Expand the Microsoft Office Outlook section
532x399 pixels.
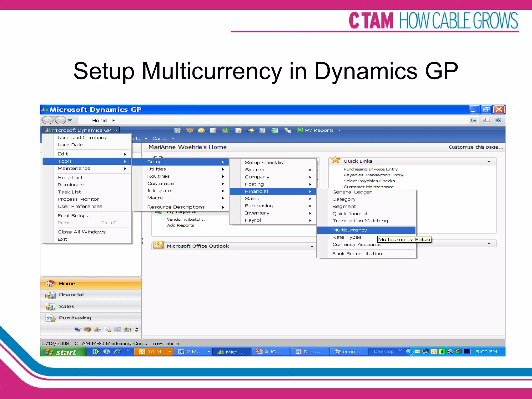pos(312,246)
